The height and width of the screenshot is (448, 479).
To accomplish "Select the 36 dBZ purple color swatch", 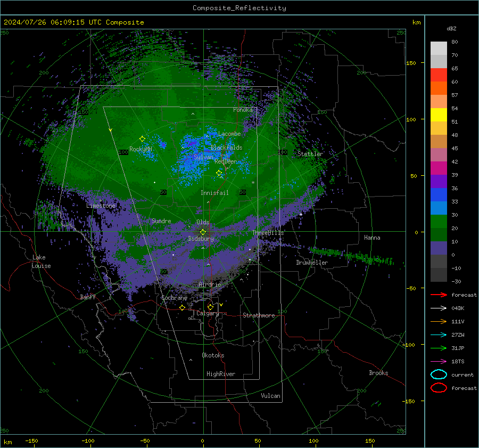I will (x=439, y=181).
